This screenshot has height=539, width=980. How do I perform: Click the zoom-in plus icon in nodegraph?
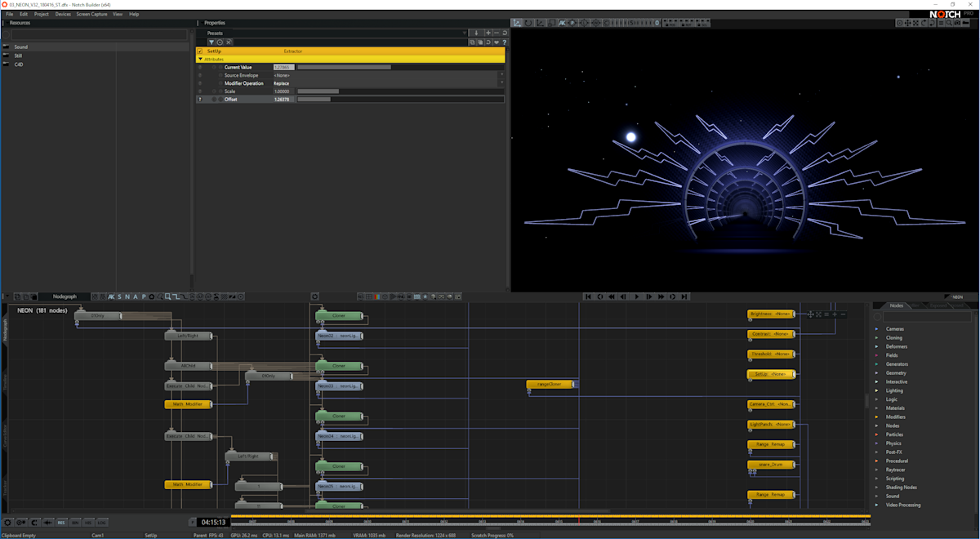(x=834, y=314)
